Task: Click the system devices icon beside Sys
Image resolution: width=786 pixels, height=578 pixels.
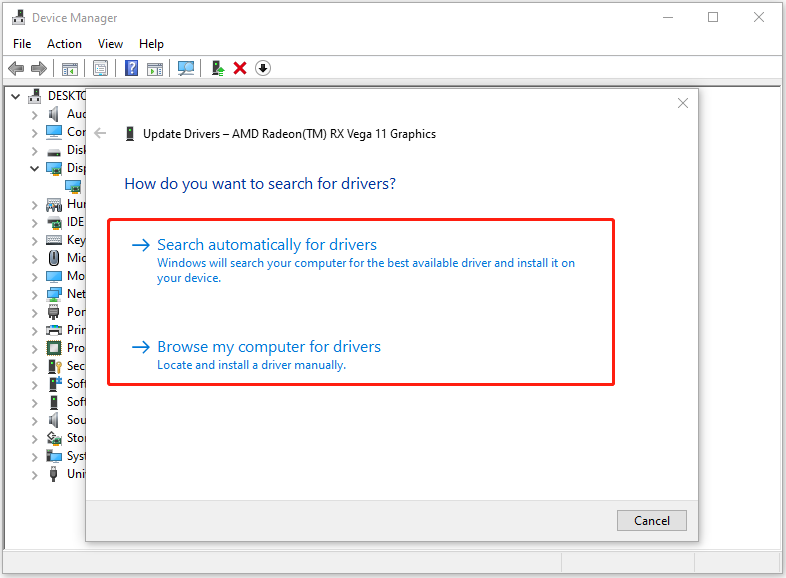Action: click(x=54, y=456)
